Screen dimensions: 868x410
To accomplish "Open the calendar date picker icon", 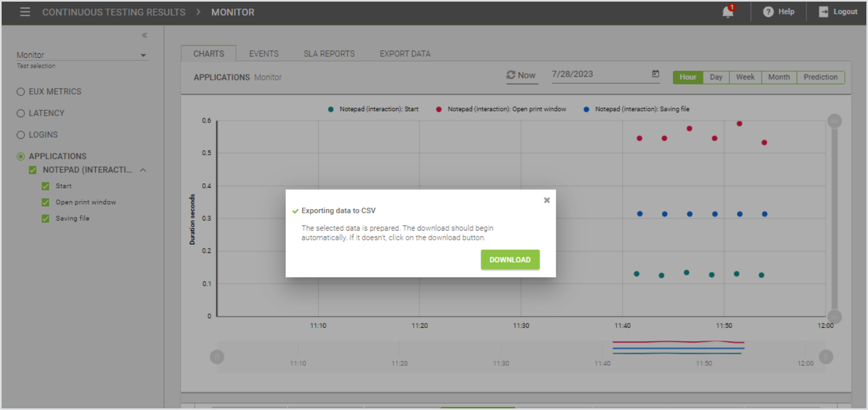I will [655, 74].
